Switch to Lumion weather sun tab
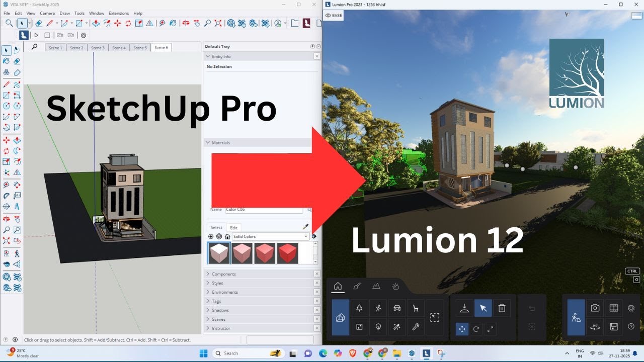The height and width of the screenshot is (362, 644). click(x=395, y=286)
